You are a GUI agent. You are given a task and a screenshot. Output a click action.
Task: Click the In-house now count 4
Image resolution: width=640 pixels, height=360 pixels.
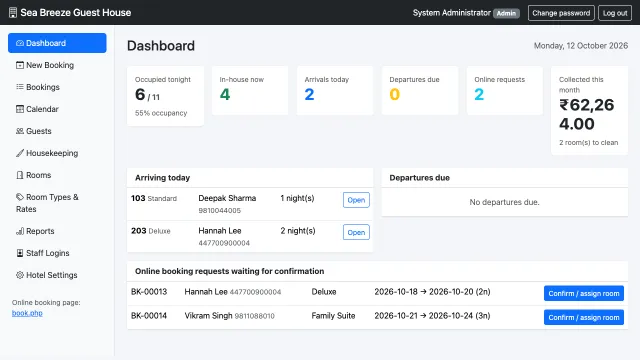(x=225, y=95)
